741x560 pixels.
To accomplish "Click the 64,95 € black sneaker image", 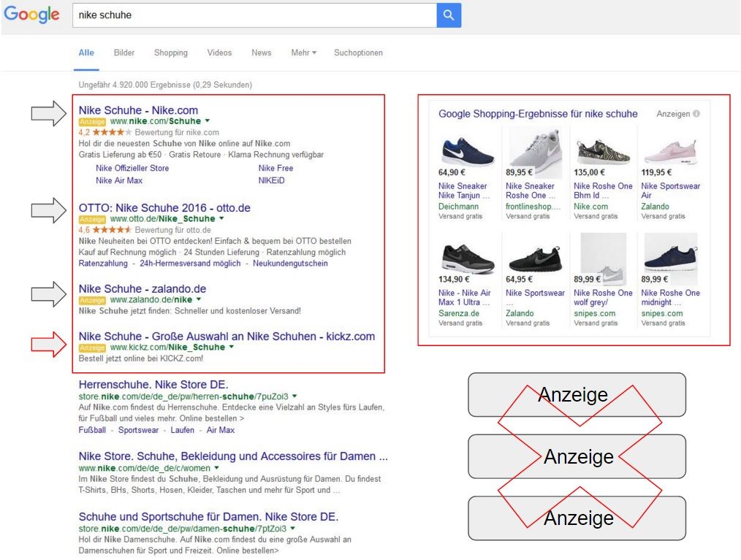I will click(535, 258).
